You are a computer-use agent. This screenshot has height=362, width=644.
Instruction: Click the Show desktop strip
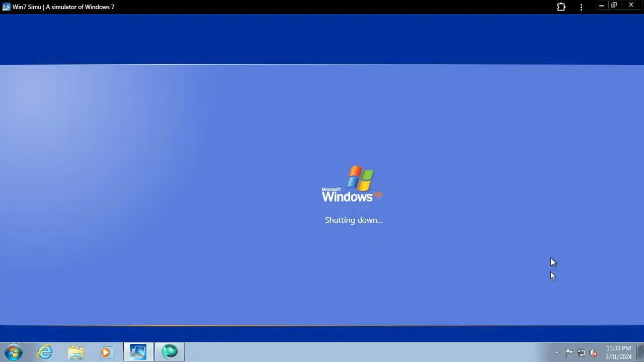click(x=640, y=352)
